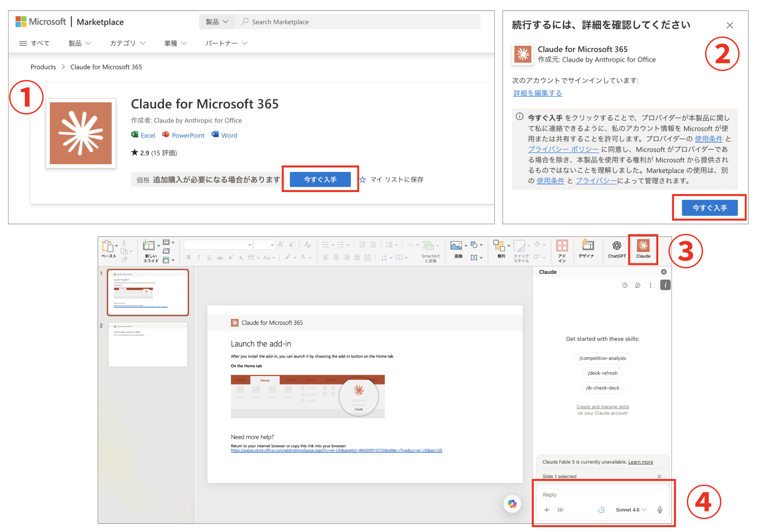Open the Sonnet 4.6 model dropdown
This screenshot has height=532, width=758.
630,510
